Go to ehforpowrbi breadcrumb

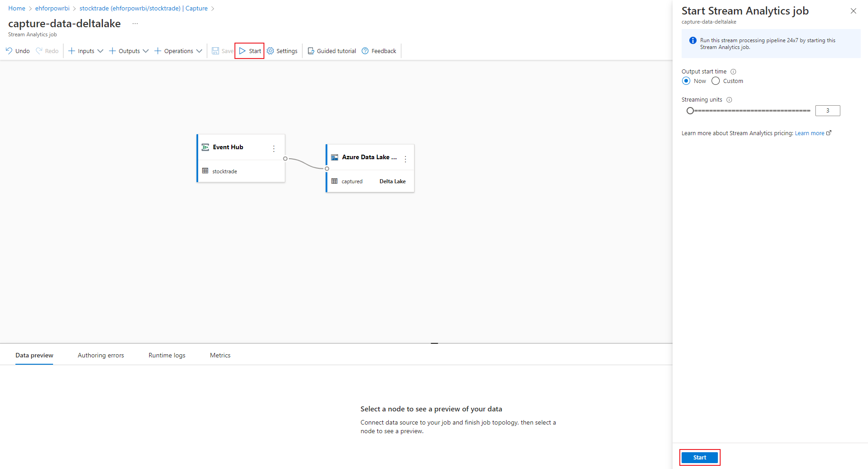pyautogui.click(x=53, y=8)
